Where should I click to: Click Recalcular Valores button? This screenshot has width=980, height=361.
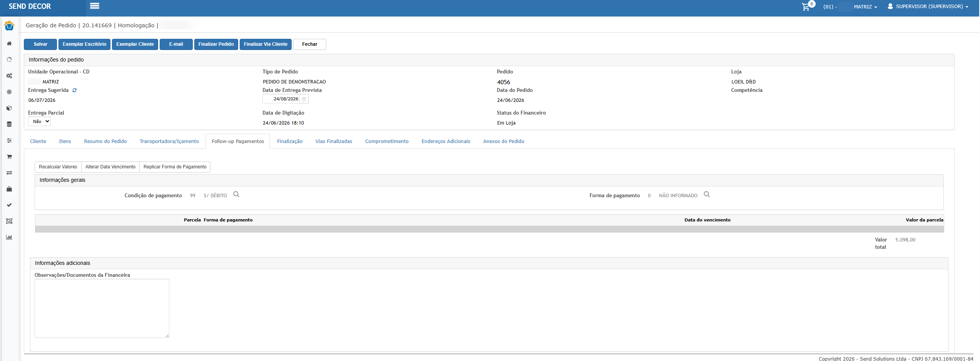(x=58, y=167)
